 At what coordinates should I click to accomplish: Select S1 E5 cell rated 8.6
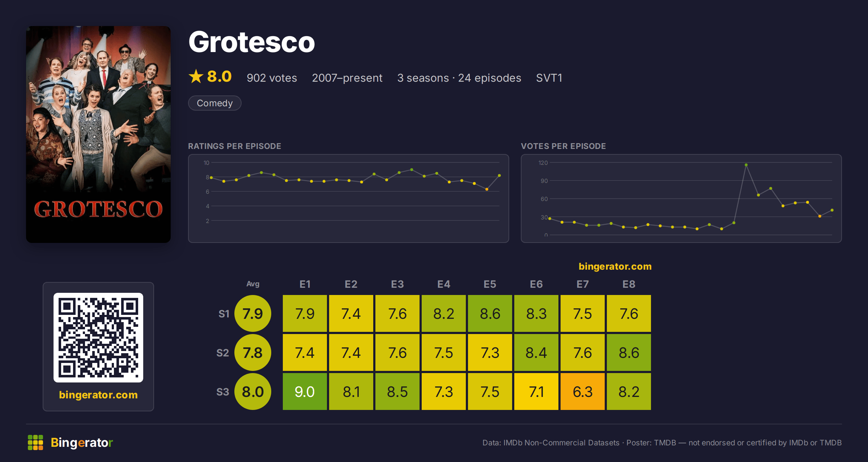pos(490,313)
